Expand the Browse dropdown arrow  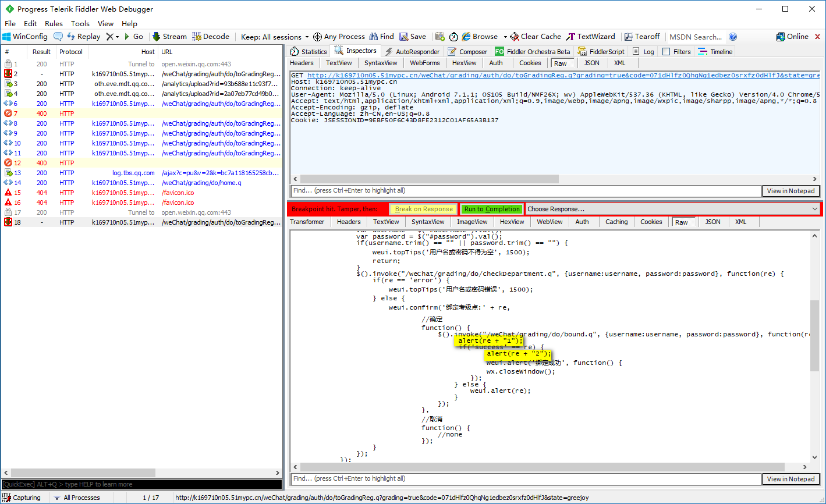tap(505, 37)
